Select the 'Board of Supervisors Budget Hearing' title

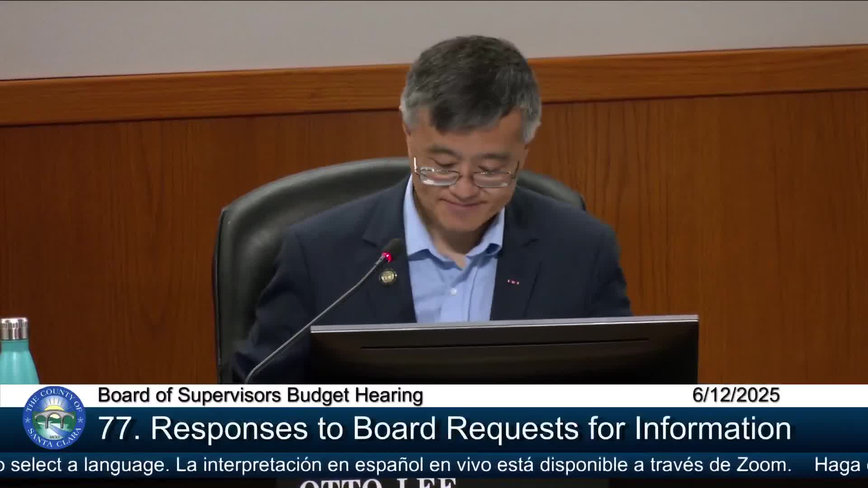[260, 395]
